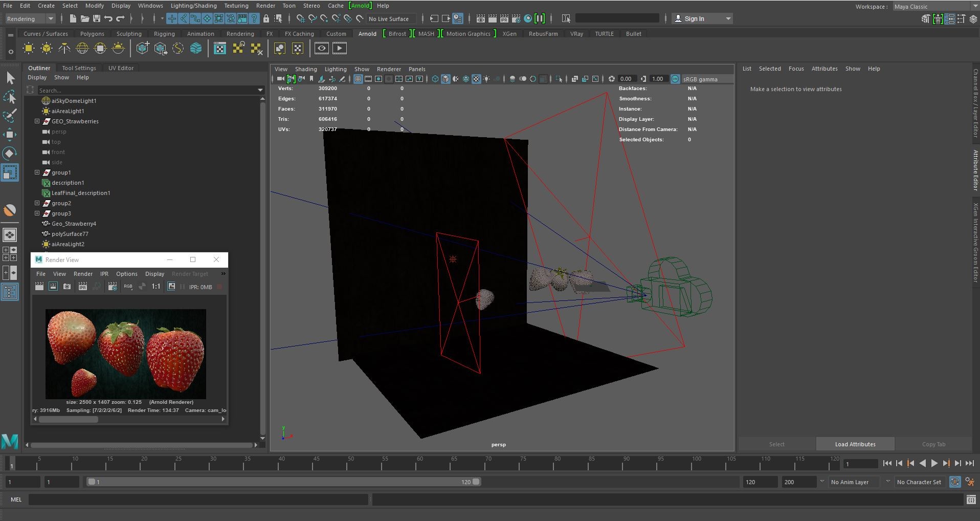Expand group2 in the Outliner
980x521 pixels.
click(37, 203)
